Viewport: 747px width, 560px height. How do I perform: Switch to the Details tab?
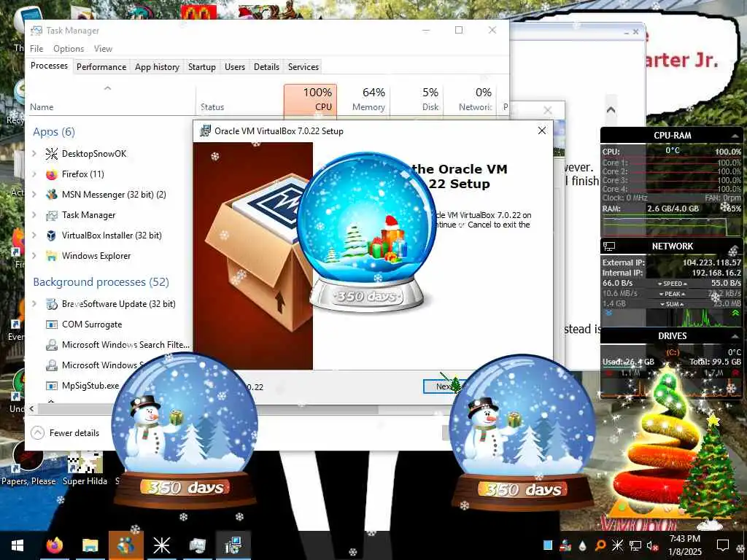click(266, 67)
